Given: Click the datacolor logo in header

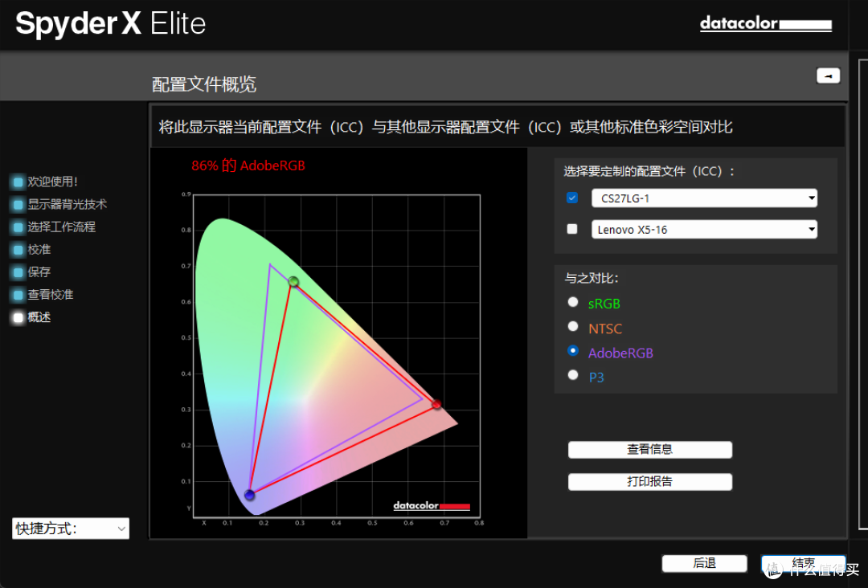Looking at the screenshot, I should click(x=766, y=23).
